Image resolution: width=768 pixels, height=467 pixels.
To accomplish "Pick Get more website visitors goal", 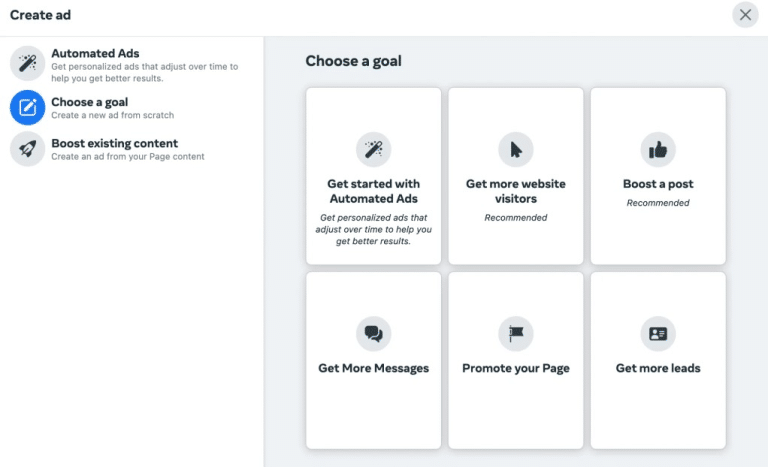I will [x=515, y=191].
